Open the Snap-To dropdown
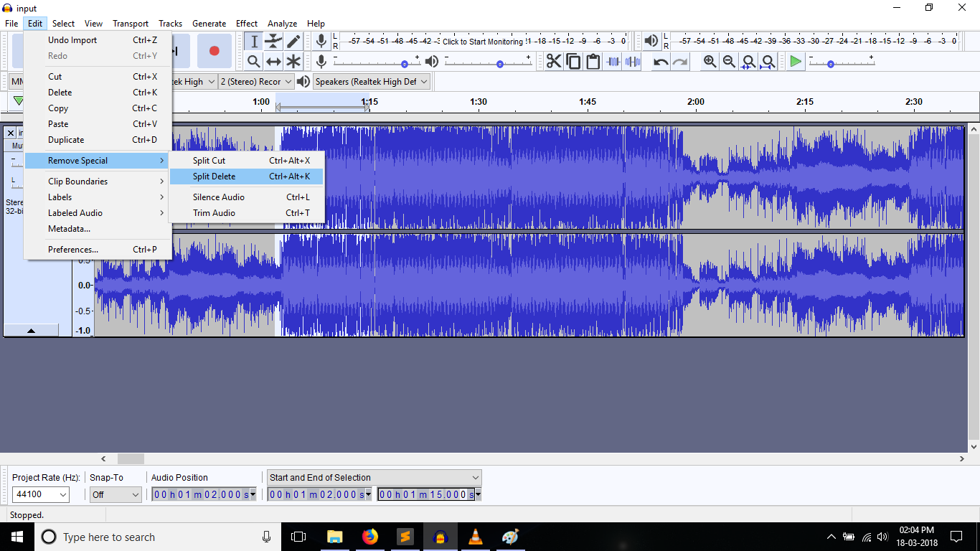 (x=116, y=494)
